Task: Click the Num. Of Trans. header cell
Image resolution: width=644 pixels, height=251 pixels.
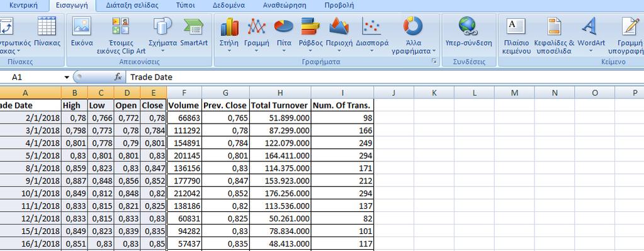Action: coord(342,105)
